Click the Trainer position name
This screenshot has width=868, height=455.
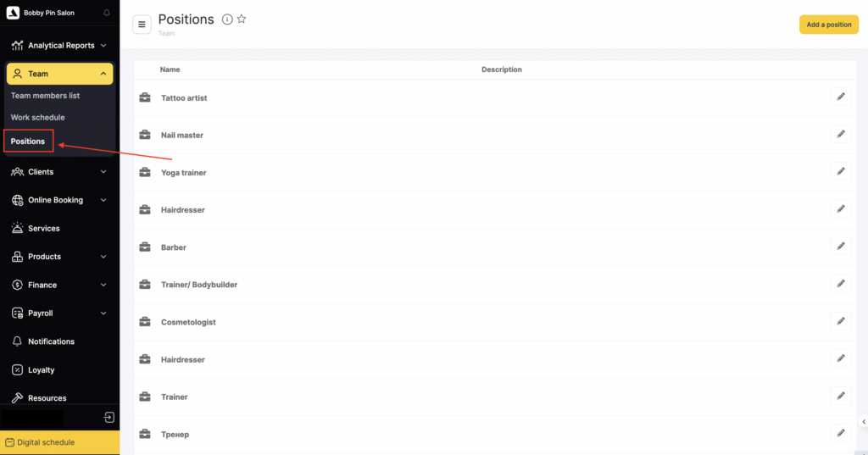click(175, 397)
